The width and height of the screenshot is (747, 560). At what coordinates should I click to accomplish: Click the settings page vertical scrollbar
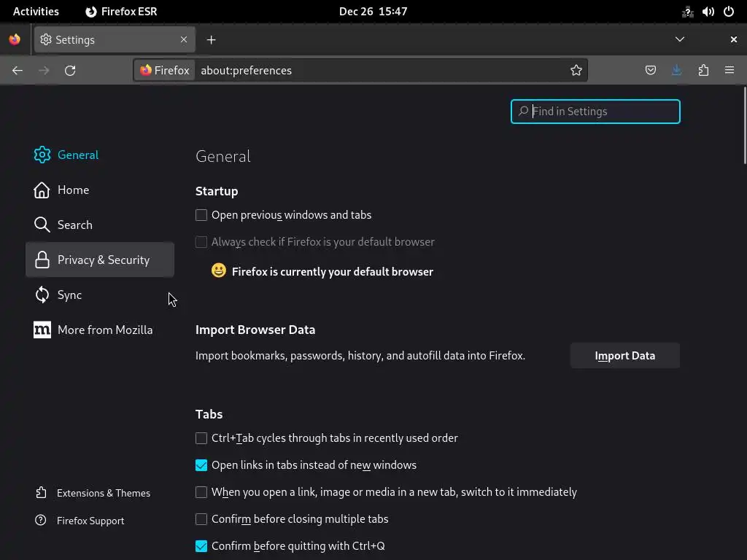(x=744, y=125)
